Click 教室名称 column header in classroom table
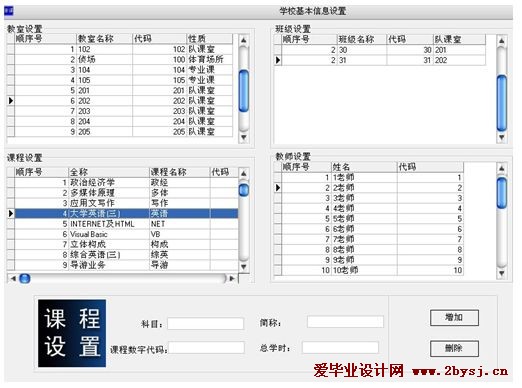Viewport: 522px width, 388px height. 104,39
